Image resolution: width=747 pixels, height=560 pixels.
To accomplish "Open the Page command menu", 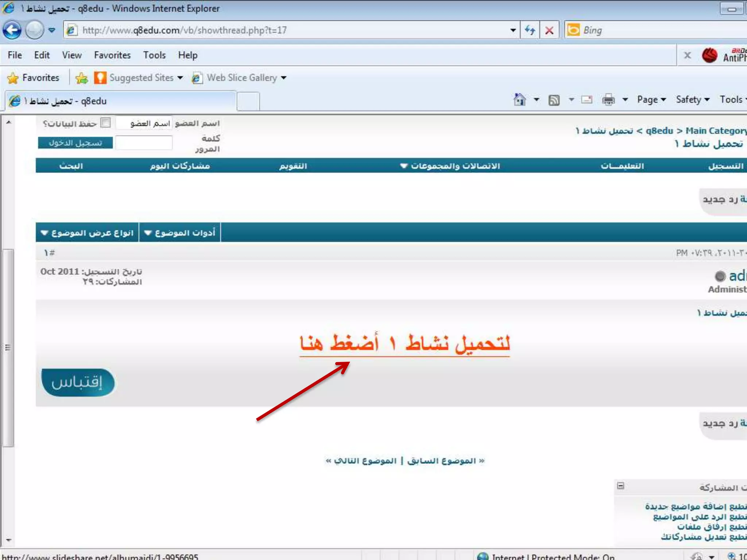I will pos(651,100).
